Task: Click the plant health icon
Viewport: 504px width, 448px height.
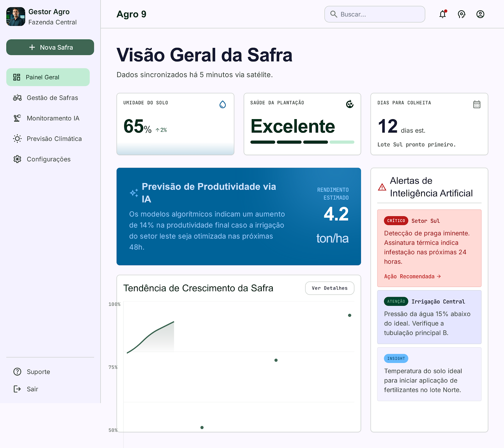Action: point(350,104)
